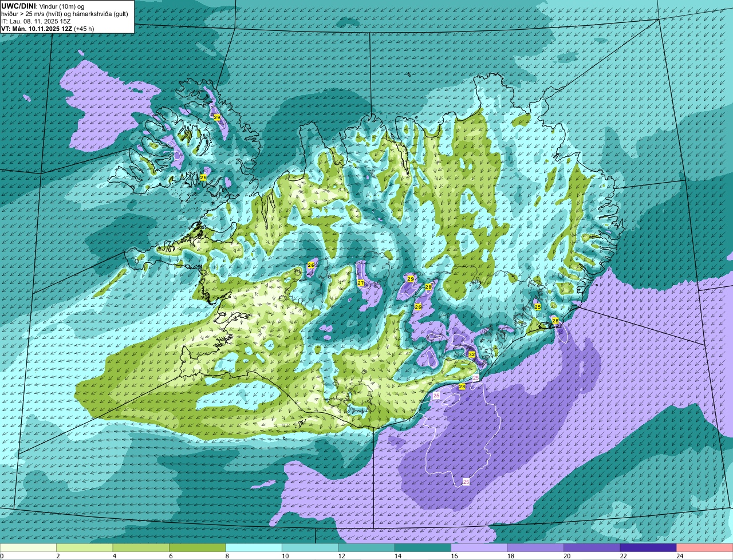This screenshot has height=560, width=733.
Task: Click the '8' tick label on the legend
Action: coord(226,556)
